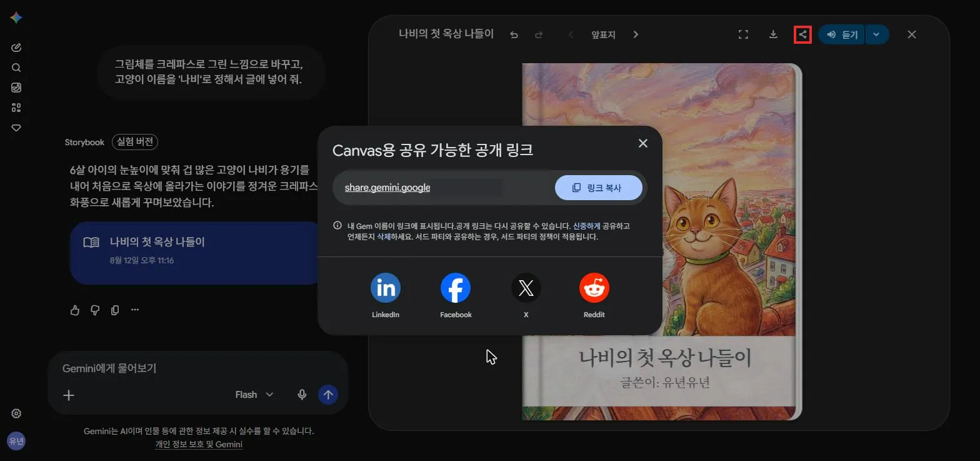The width and height of the screenshot is (980, 461).
Task: Focus the Gemini에게 물어보기 input field
Action: (197, 368)
